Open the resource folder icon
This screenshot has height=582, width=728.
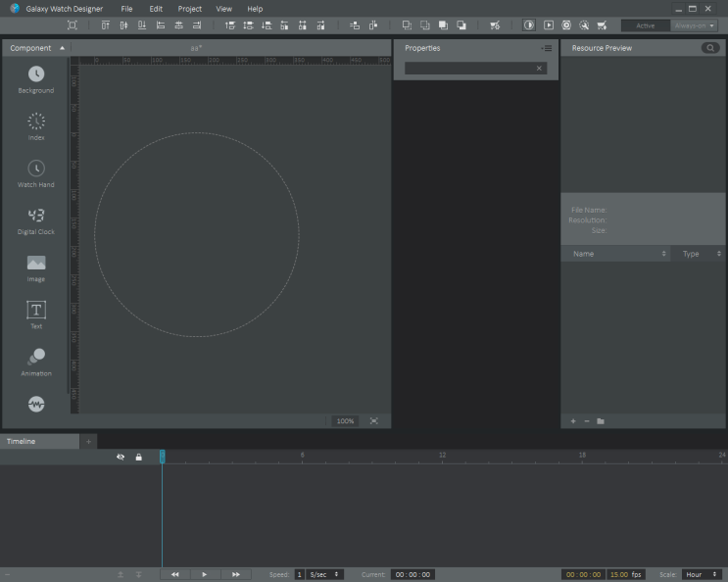tap(601, 421)
